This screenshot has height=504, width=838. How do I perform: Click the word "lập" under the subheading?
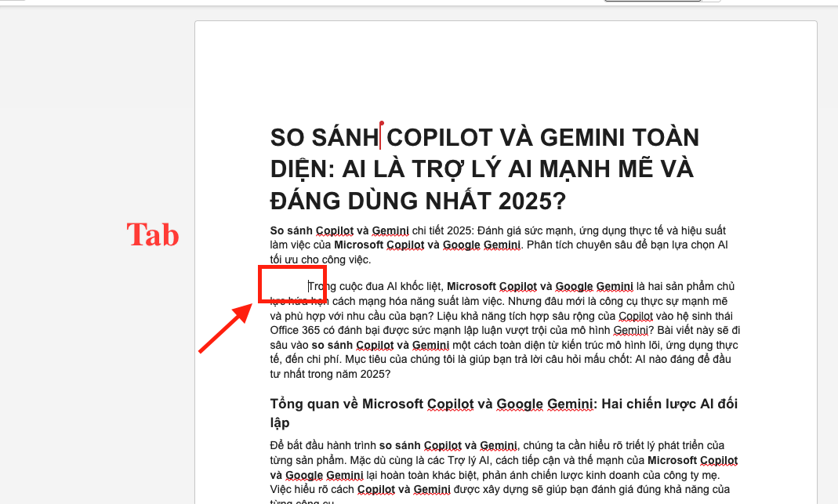point(280,422)
